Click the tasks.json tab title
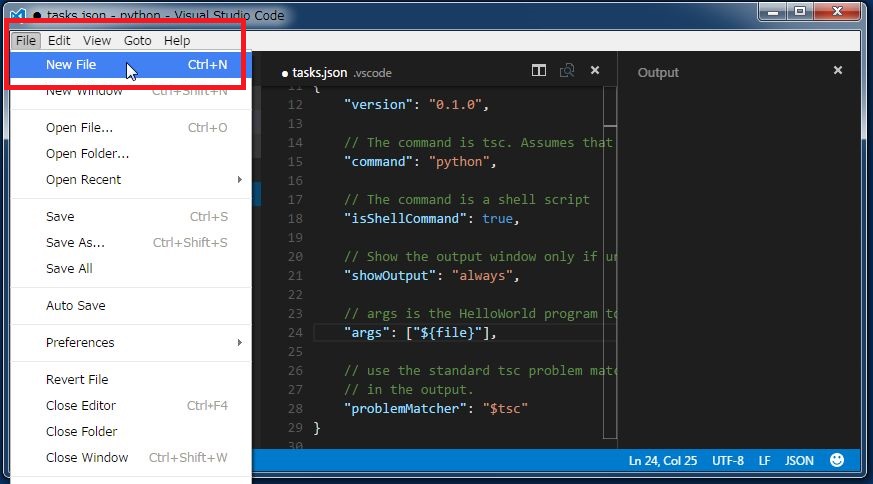Screen dimensions: 873x484 click(x=319, y=72)
